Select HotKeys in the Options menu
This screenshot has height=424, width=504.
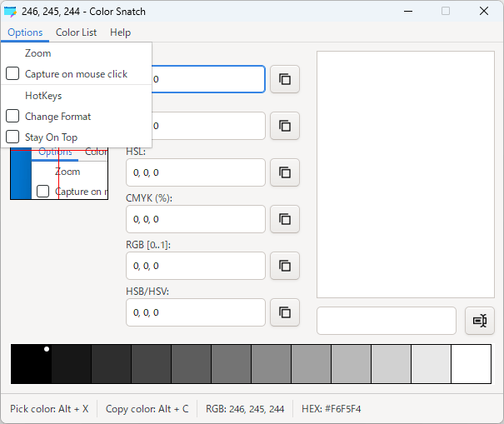(76, 96)
